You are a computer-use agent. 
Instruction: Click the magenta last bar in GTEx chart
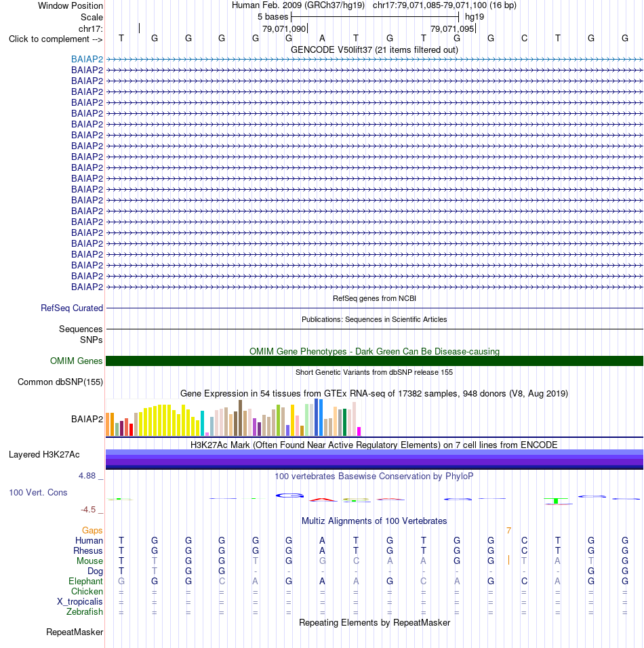pyautogui.click(x=359, y=432)
